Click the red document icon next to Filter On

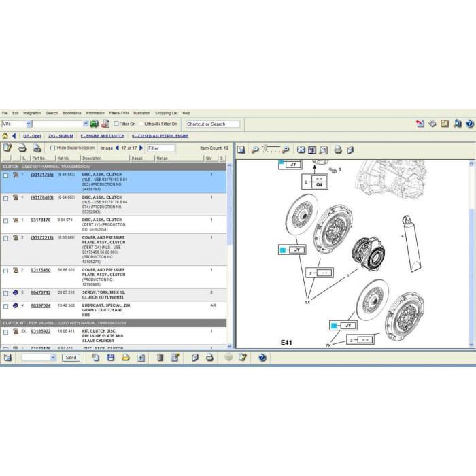point(105,124)
